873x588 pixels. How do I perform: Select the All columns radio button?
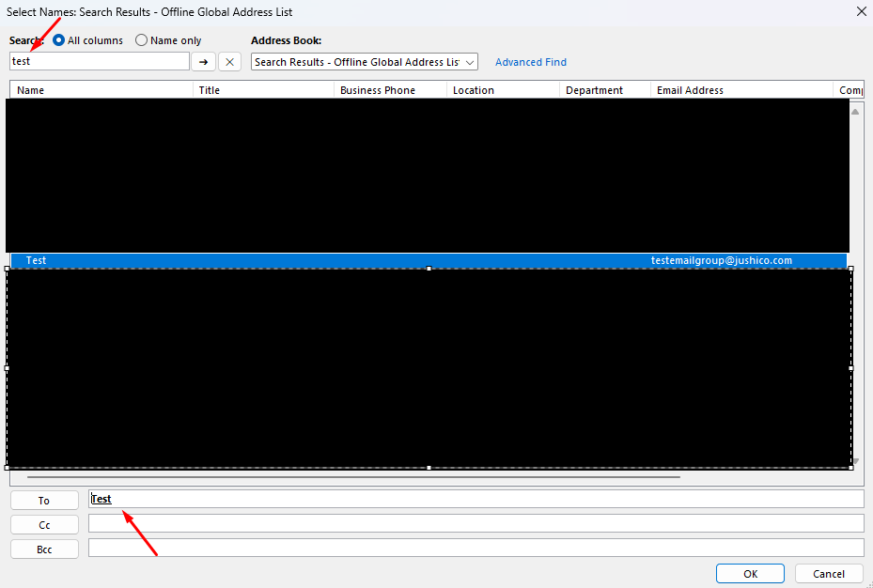point(59,40)
